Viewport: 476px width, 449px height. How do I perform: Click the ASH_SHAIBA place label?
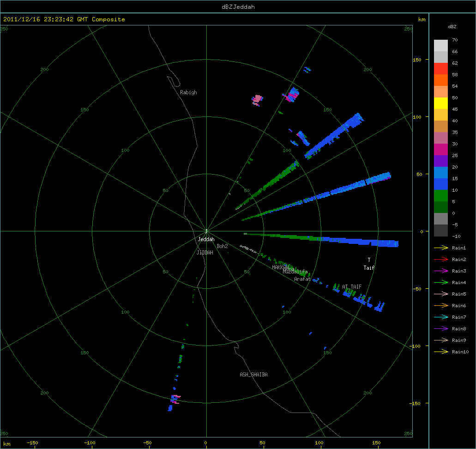pos(254,375)
